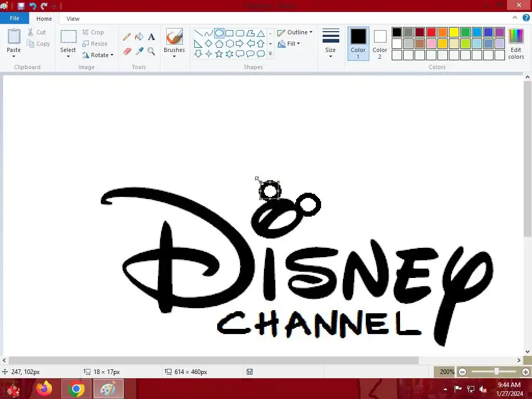Choose the Right triangle shape
Viewport: 532px width, 399px height.
pyautogui.click(x=198, y=44)
